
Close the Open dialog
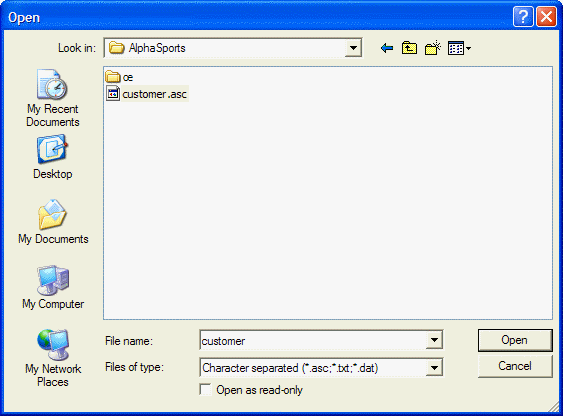[x=546, y=17]
